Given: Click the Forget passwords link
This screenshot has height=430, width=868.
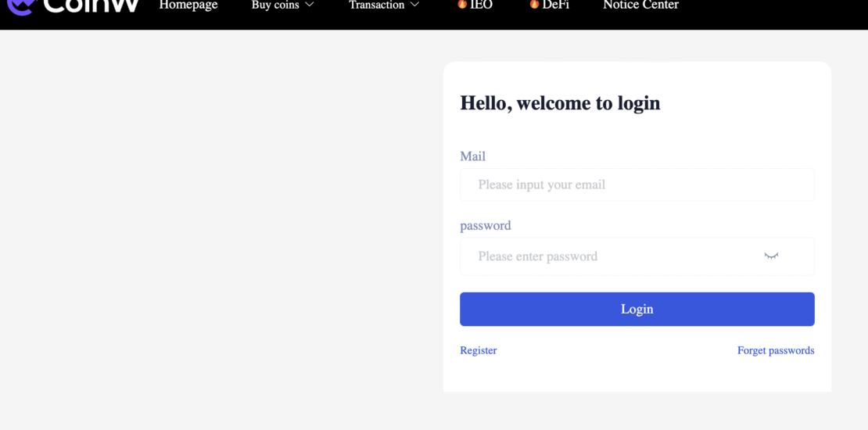Looking at the screenshot, I should [775, 350].
